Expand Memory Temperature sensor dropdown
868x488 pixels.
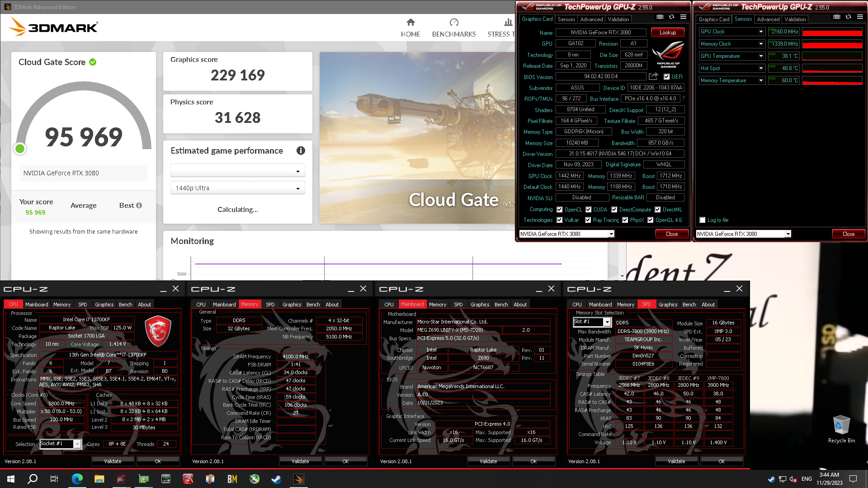761,80
